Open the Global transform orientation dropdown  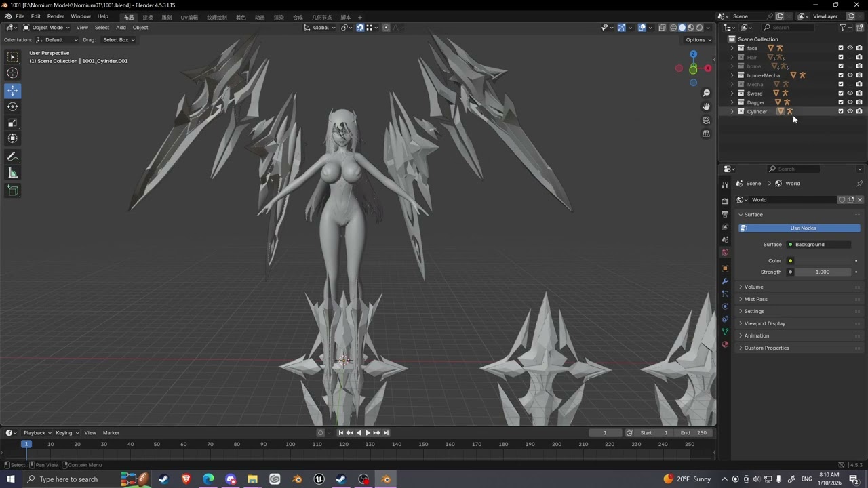point(319,28)
